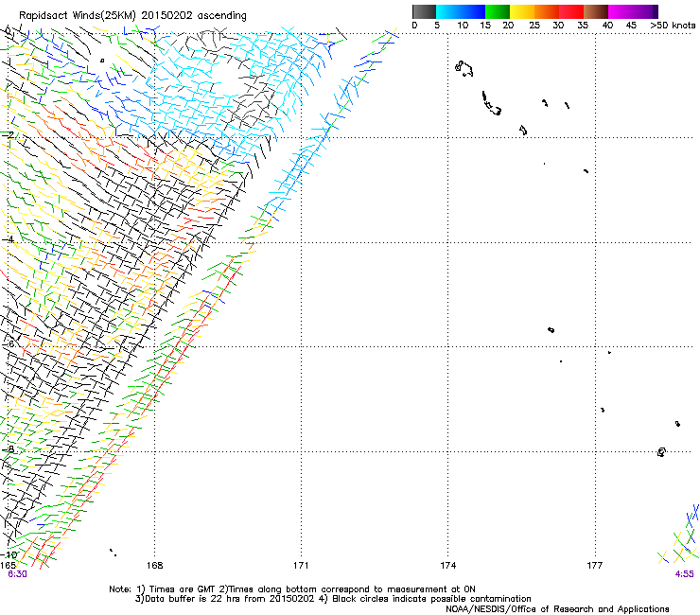Click the island outline on the -8 latitude line

[x=661, y=452]
